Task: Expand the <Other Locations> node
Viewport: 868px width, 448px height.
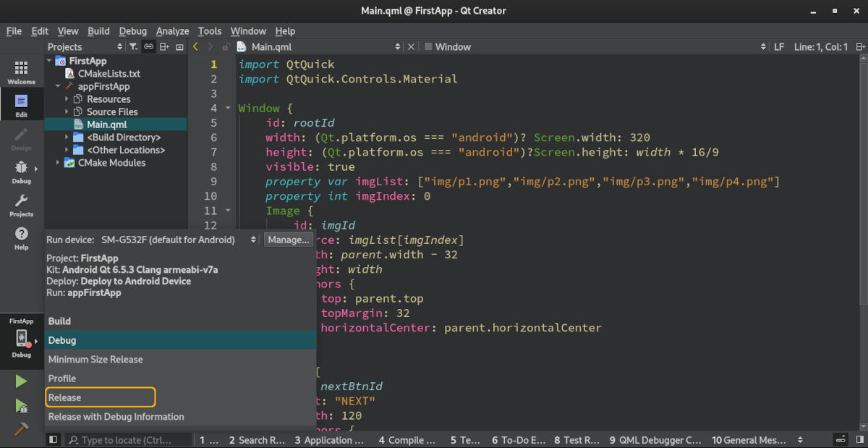Action: pyautogui.click(x=67, y=150)
